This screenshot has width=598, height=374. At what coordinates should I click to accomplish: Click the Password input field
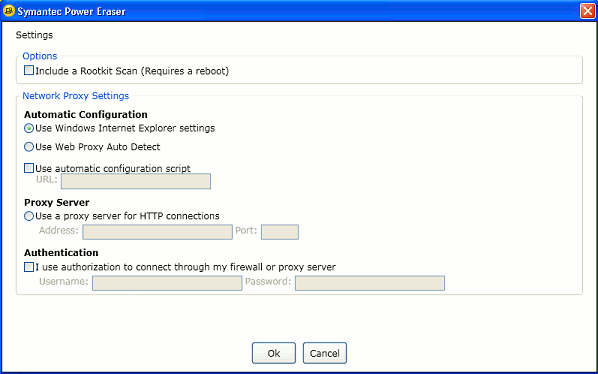(370, 283)
